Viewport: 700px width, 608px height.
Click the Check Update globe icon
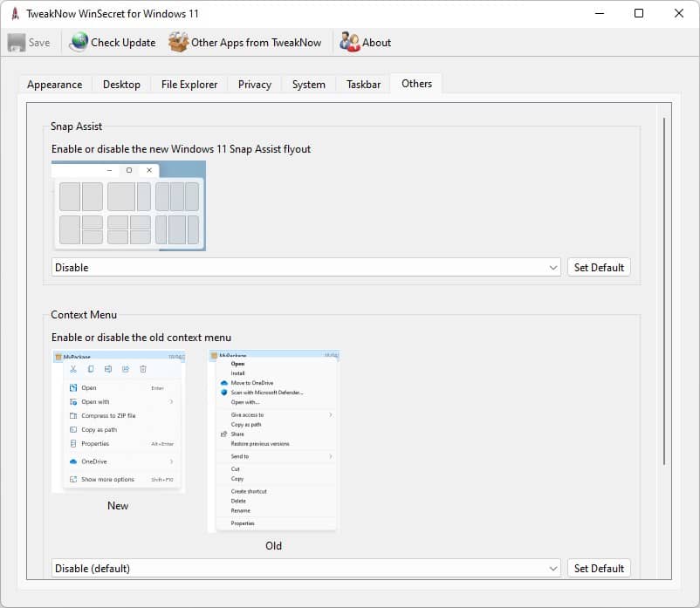(79, 42)
